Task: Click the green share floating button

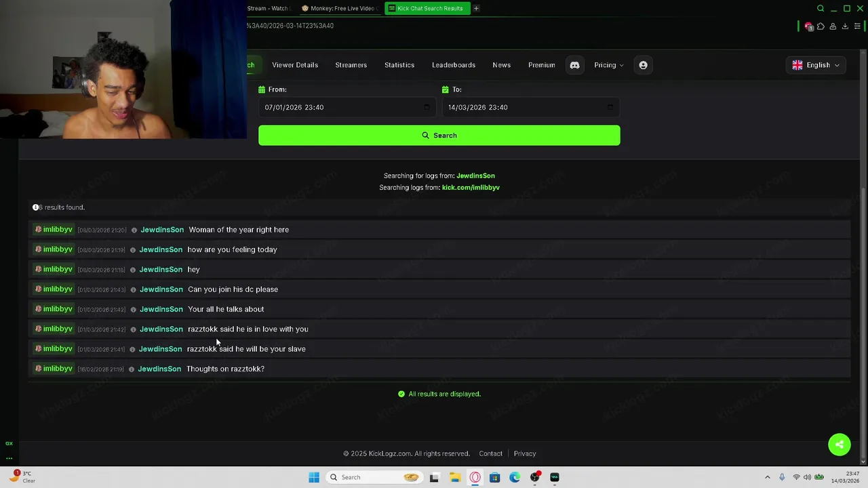Action: 840,445
